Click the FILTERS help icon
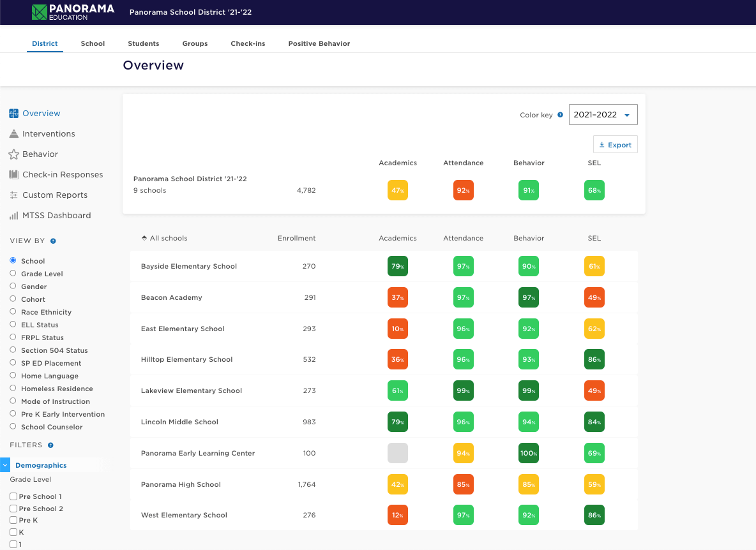The image size is (756, 550). click(50, 445)
